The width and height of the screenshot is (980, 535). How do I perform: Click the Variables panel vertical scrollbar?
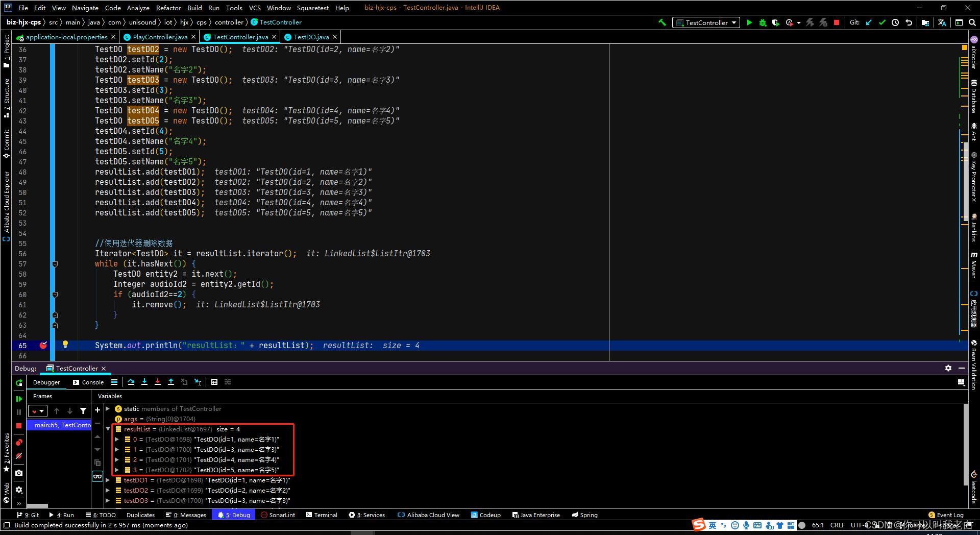pos(965,444)
